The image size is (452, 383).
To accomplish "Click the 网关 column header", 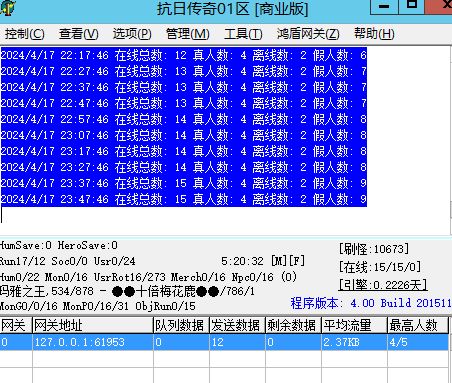I will pos(16,325).
